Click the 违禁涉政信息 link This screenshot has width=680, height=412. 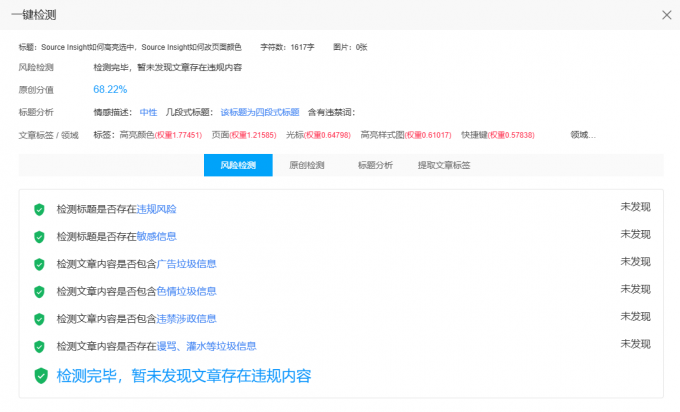click(186, 319)
